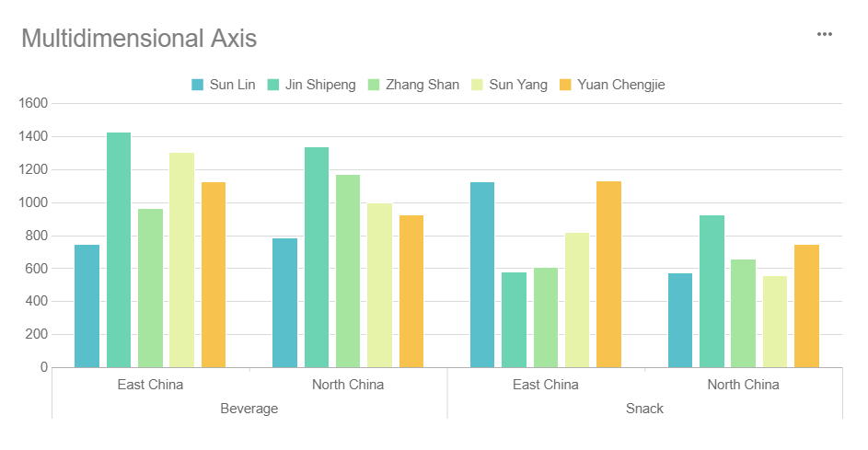Click Sun Yang's Beverage East China bar
This screenshot has height=450, width=868.
click(x=181, y=260)
